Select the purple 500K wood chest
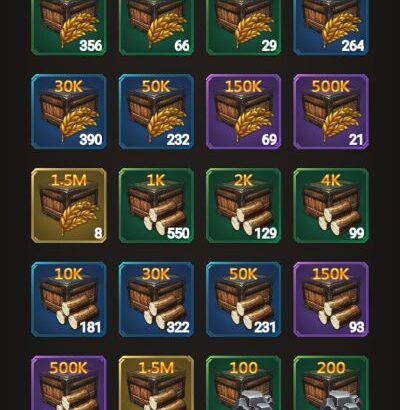The width and height of the screenshot is (400, 410). pos(69,383)
